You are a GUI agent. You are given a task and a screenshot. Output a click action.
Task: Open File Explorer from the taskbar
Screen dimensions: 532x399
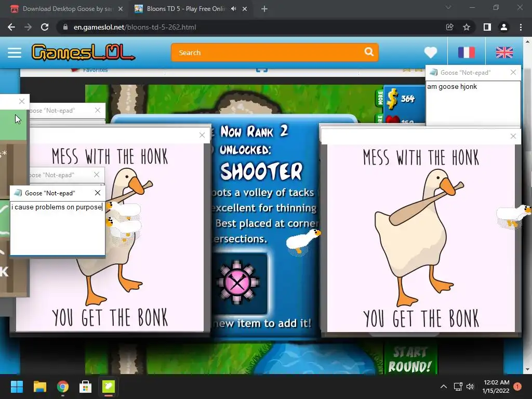[x=39, y=387]
